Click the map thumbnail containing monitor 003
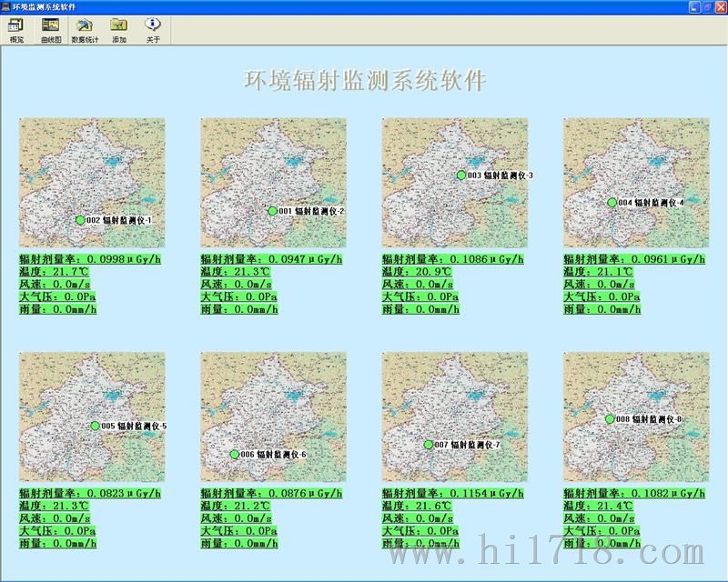Viewport: 728px width, 582px height. [x=455, y=183]
